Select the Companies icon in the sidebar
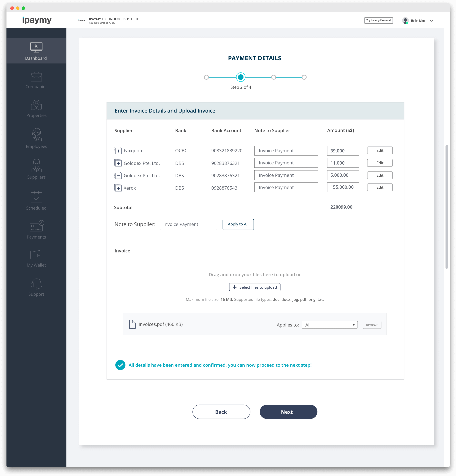 coord(36,80)
